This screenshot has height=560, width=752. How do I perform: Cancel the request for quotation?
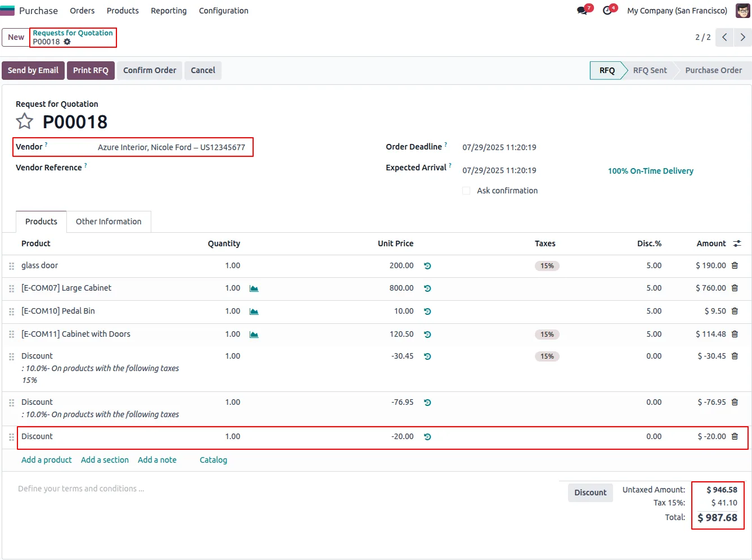coord(203,70)
